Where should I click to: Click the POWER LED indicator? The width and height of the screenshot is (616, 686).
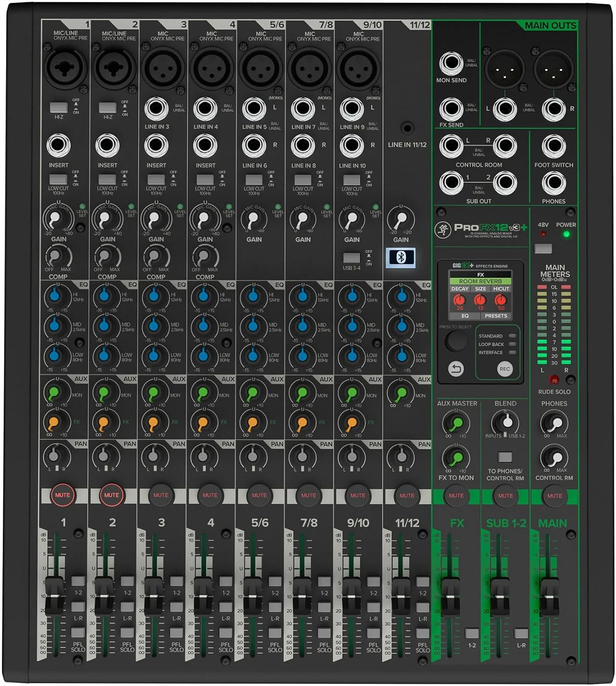click(x=566, y=233)
